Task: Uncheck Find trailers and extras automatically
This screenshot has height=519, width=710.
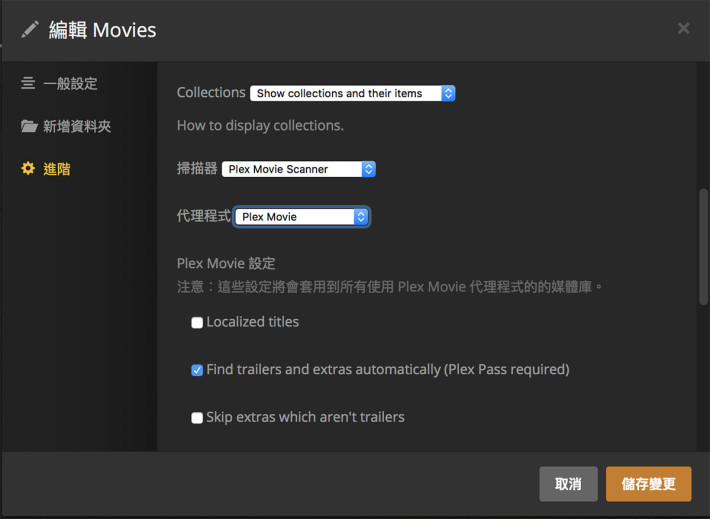Action: (x=197, y=370)
